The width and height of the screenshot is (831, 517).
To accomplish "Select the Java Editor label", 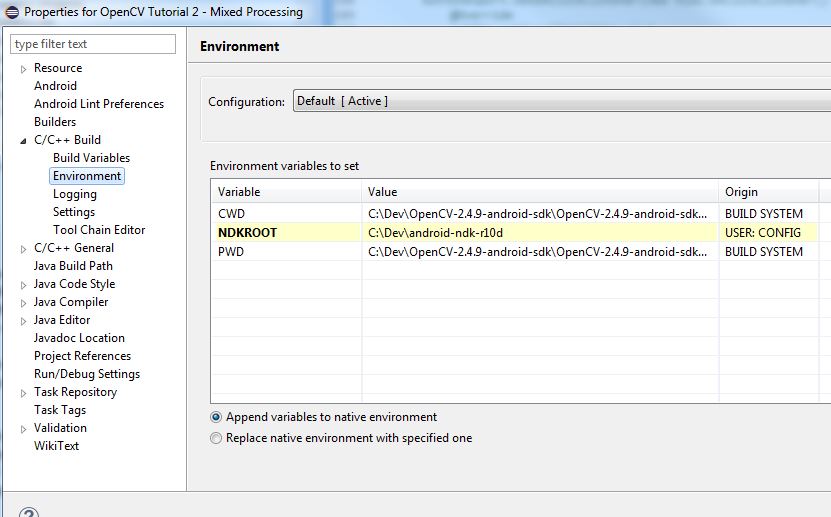I will 61,320.
